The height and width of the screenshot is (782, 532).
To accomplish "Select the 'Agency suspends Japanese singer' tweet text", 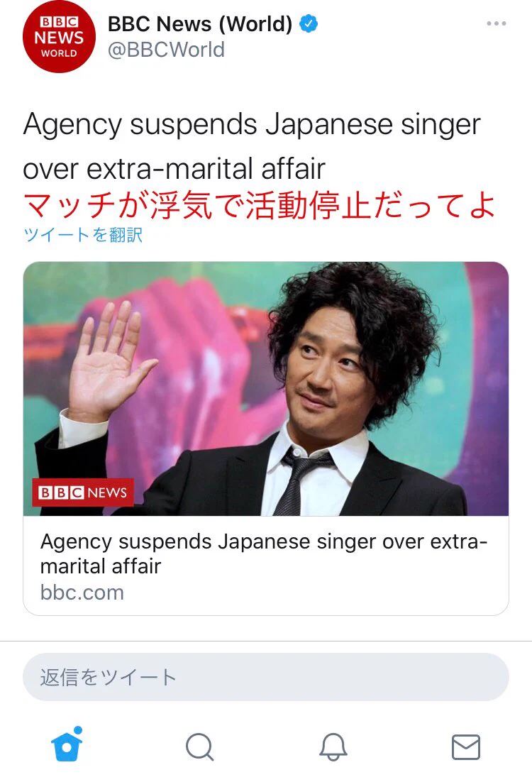I will (252, 125).
